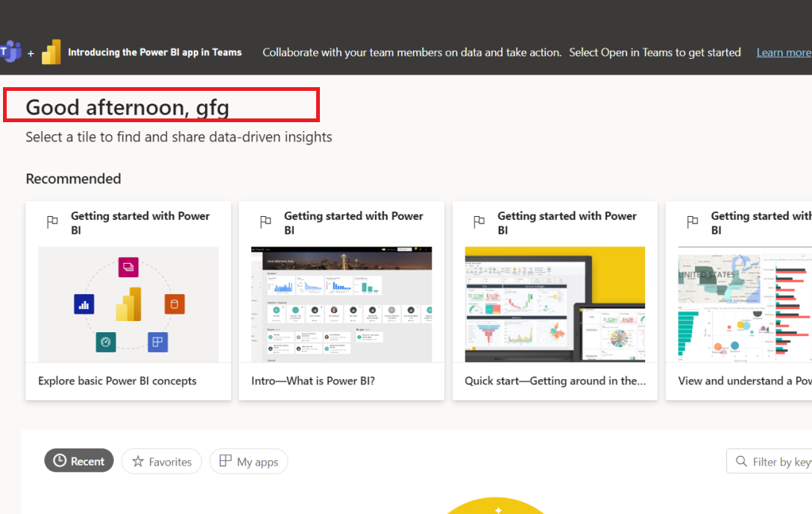Click the search magnifier icon

coord(741,461)
